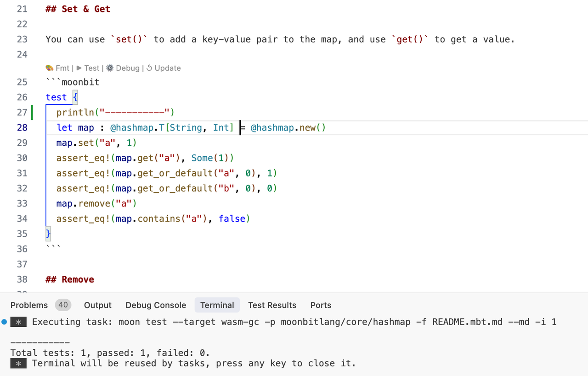Start debugging with the Debug gear icon
Screen dimensions: 588x376
point(110,68)
